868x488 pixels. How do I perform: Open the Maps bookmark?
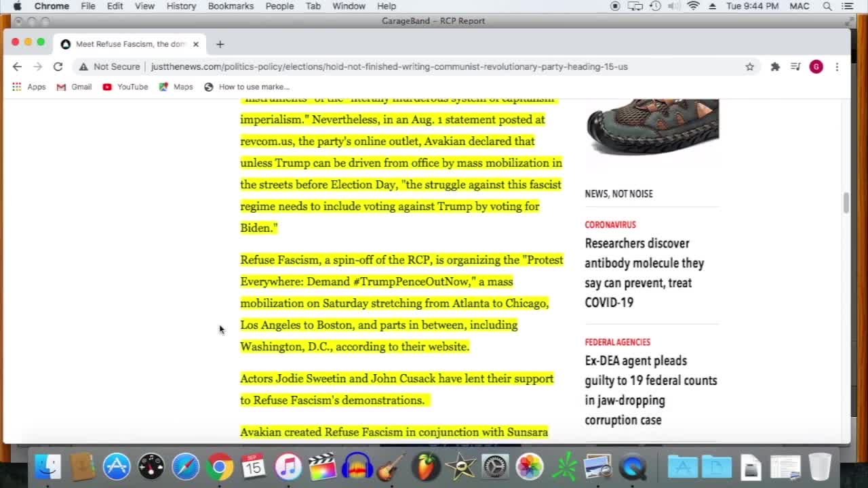pos(176,87)
